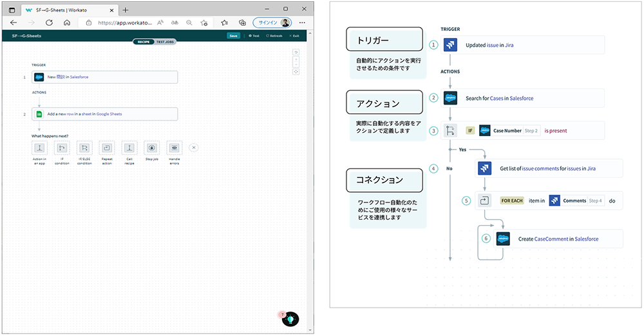Click the サインイン profile button
This screenshot has width=644, height=336.
pos(272,23)
